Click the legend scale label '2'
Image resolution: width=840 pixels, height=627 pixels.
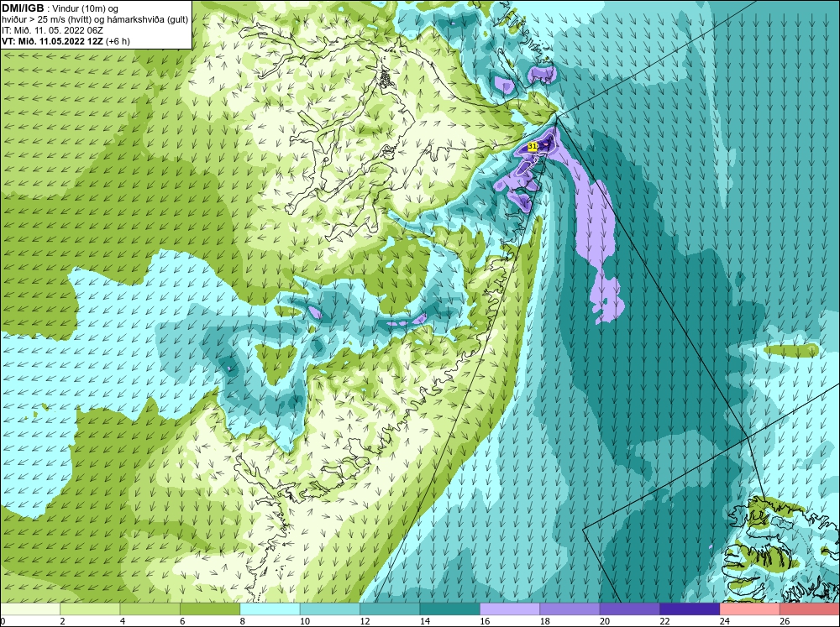click(x=63, y=621)
